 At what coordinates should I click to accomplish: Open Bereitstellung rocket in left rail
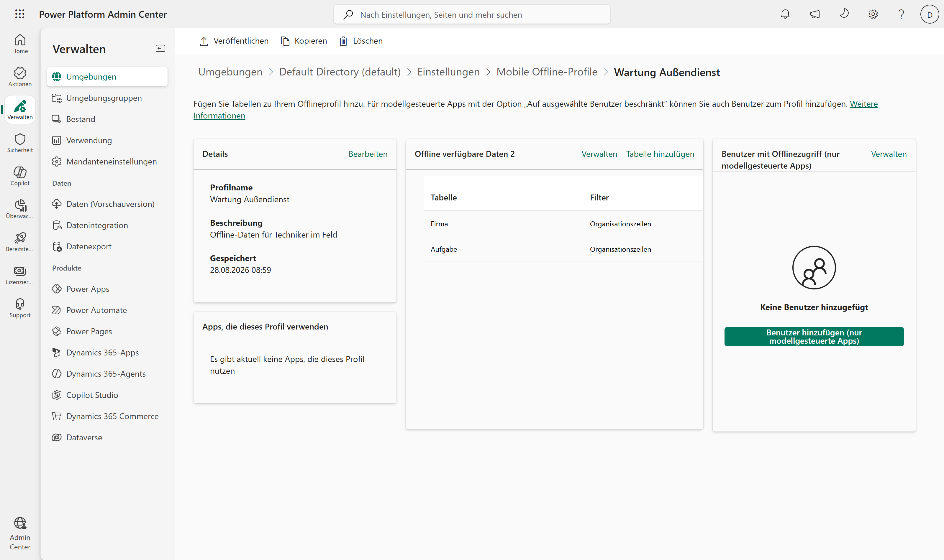20,242
